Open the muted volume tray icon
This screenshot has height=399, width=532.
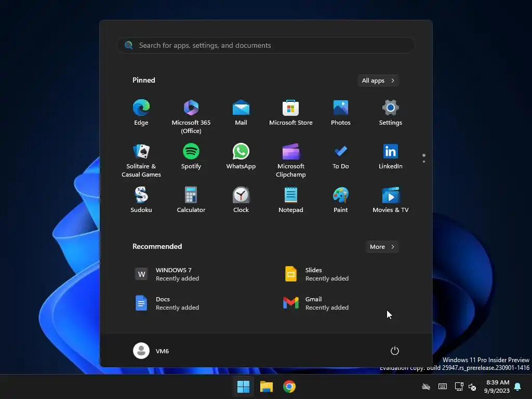(x=472, y=387)
